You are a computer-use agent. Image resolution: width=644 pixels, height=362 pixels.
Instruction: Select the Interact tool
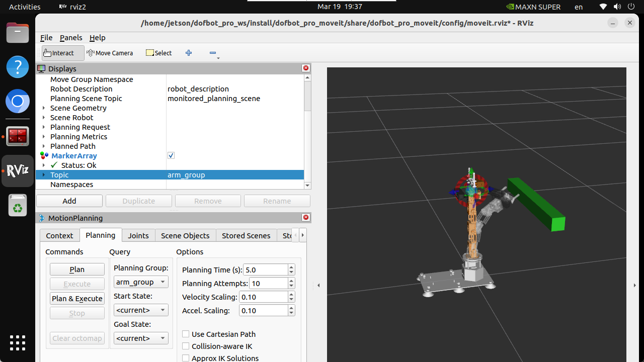(x=63, y=53)
